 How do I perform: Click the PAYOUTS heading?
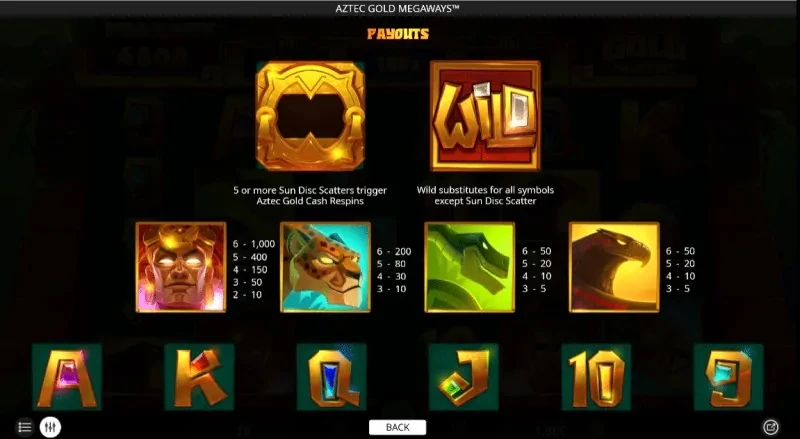click(x=398, y=34)
